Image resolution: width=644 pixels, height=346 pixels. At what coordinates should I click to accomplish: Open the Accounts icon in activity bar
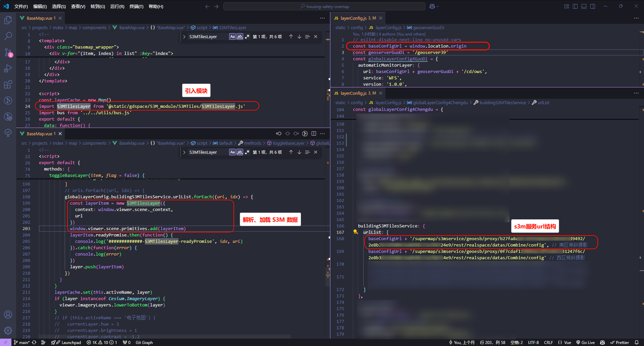tap(8, 315)
